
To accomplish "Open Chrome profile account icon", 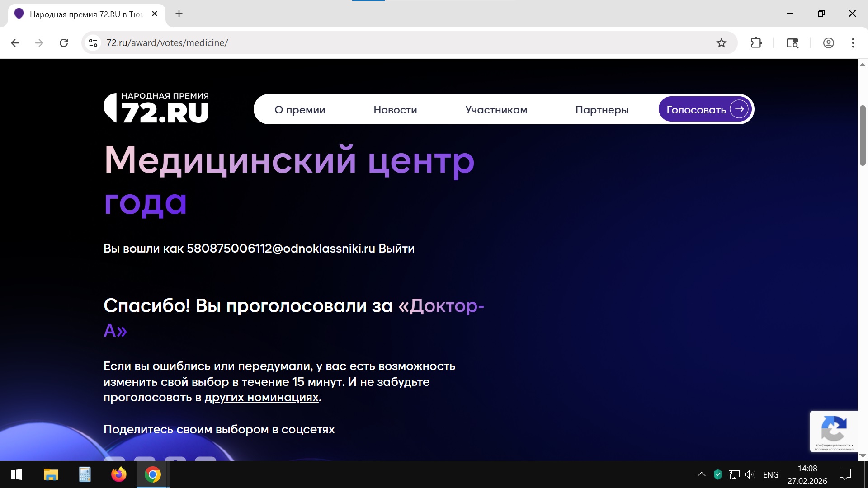I will 828,43.
